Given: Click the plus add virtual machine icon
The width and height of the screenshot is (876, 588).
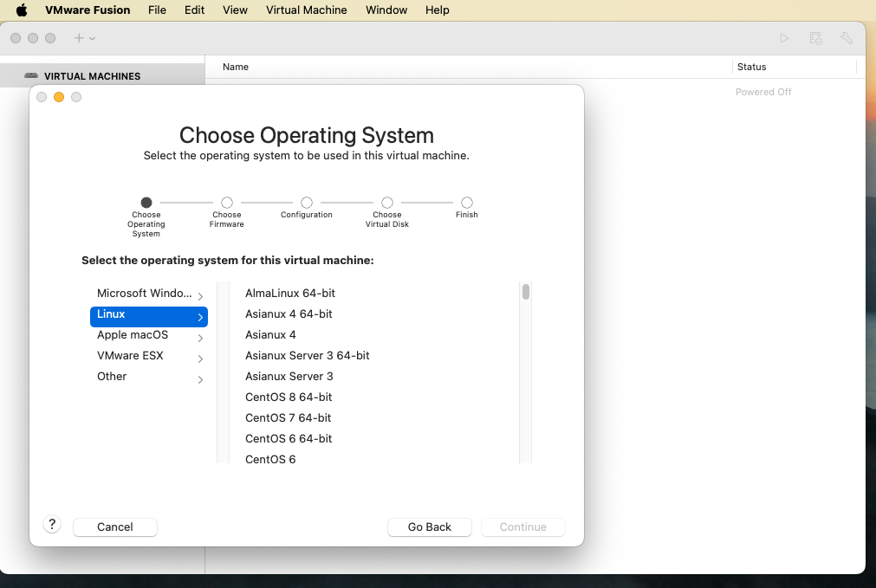Looking at the screenshot, I should [79, 38].
